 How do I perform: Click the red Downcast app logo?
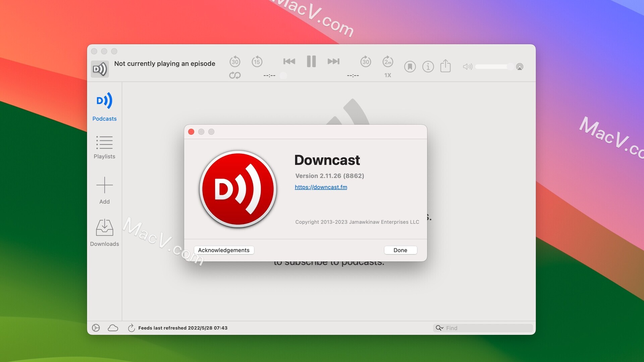coord(238,189)
